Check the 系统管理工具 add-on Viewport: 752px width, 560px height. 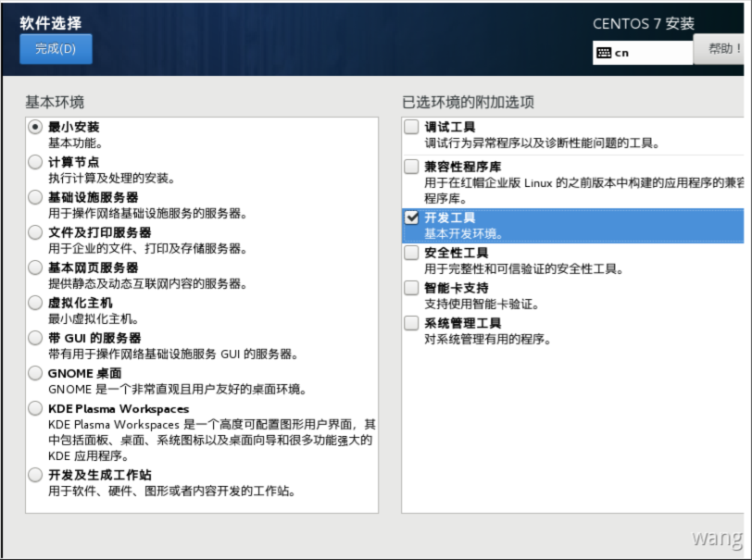pos(412,323)
